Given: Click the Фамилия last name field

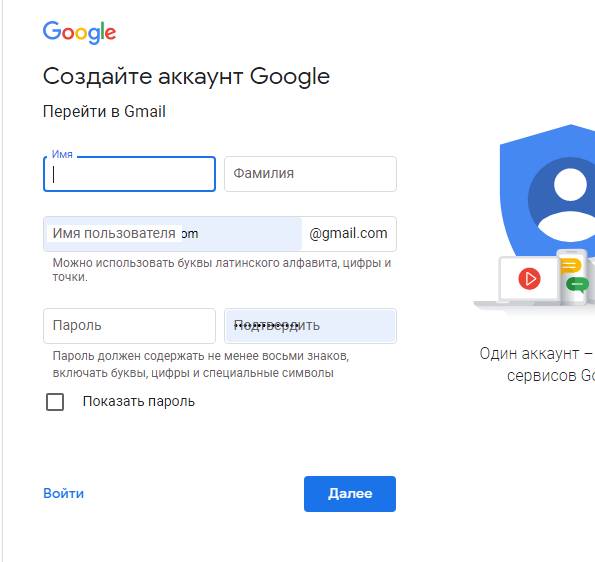Looking at the screenshot, I should 310,174.
